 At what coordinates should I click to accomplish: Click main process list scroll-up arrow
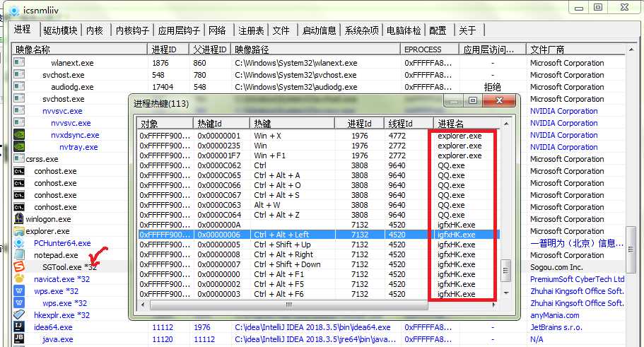[x=631, y=49]
